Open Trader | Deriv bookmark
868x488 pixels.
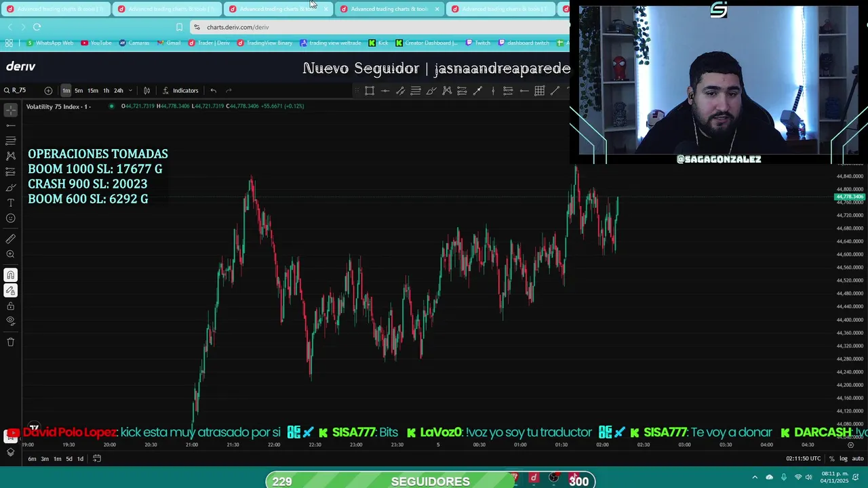pos(210,43)
